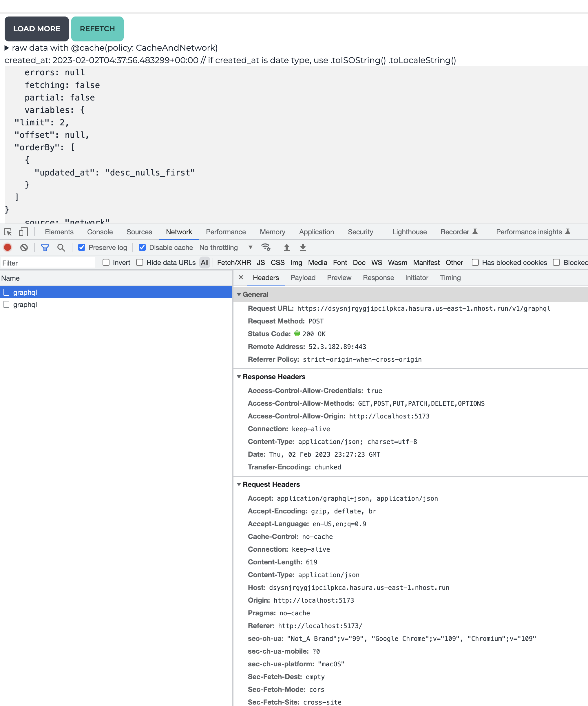Open network conditions settings icon
Viewport: 588px width, 706px height.
click(266, 247)
